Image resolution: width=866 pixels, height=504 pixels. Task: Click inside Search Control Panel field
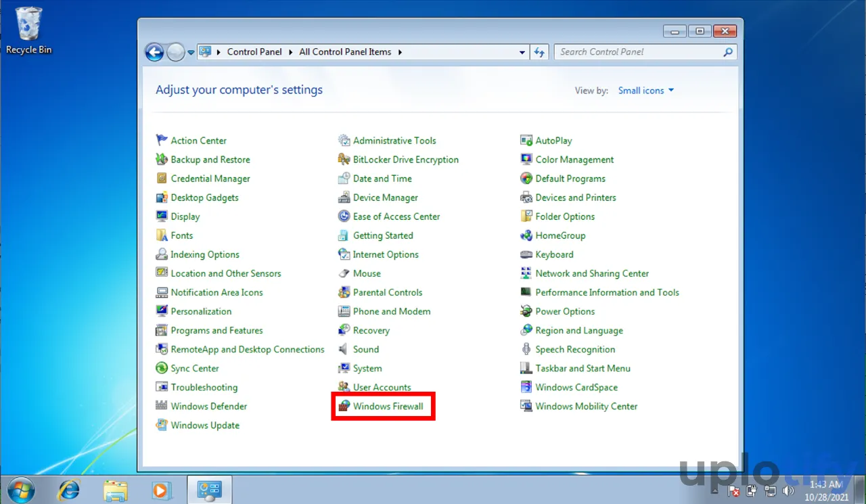pos(637,52)
